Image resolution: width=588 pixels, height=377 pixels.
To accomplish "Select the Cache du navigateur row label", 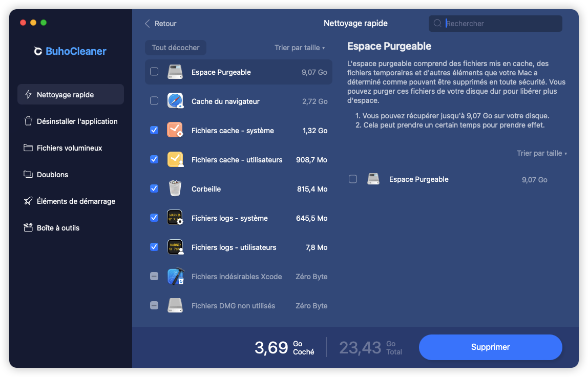I will point(225,101).
